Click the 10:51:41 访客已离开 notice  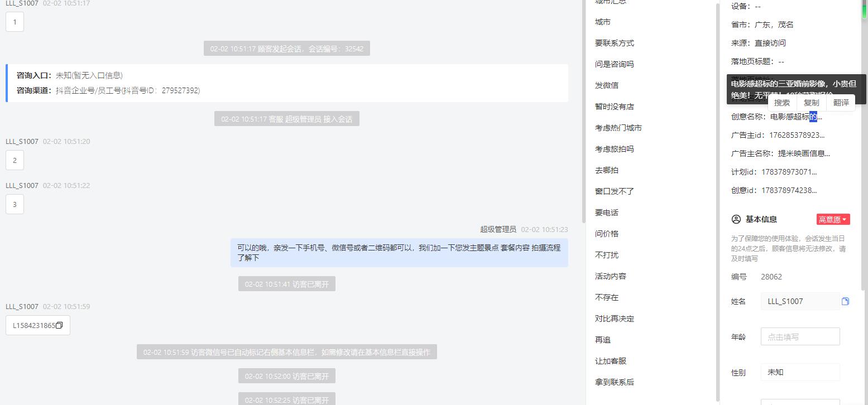coord(287,284)
